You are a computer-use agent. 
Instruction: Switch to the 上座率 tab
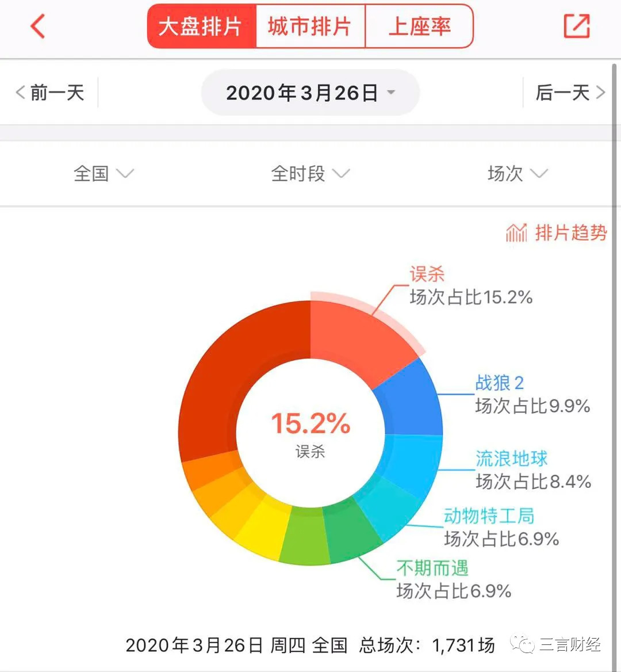pyautogui.click(x=419, y=26)
